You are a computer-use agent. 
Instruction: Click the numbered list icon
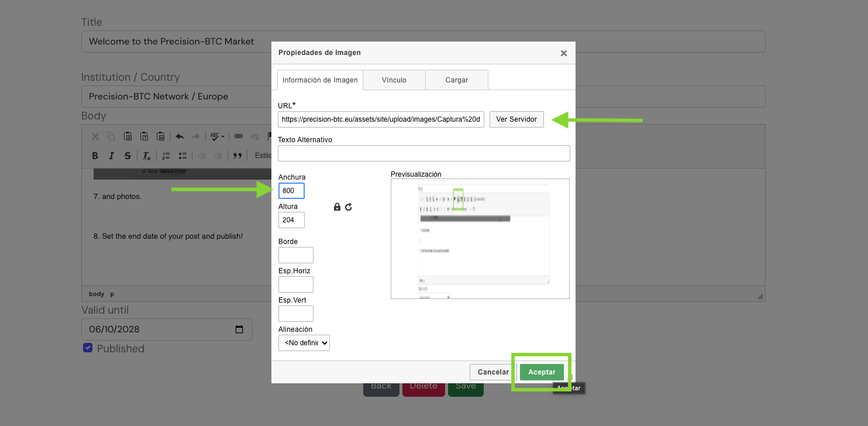(166, 156)
